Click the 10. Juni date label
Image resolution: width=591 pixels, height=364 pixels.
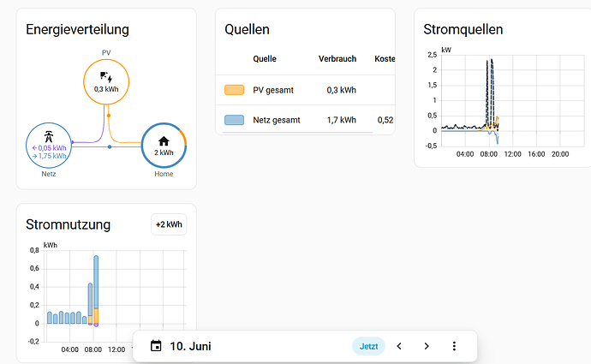(x=190, y=346)
